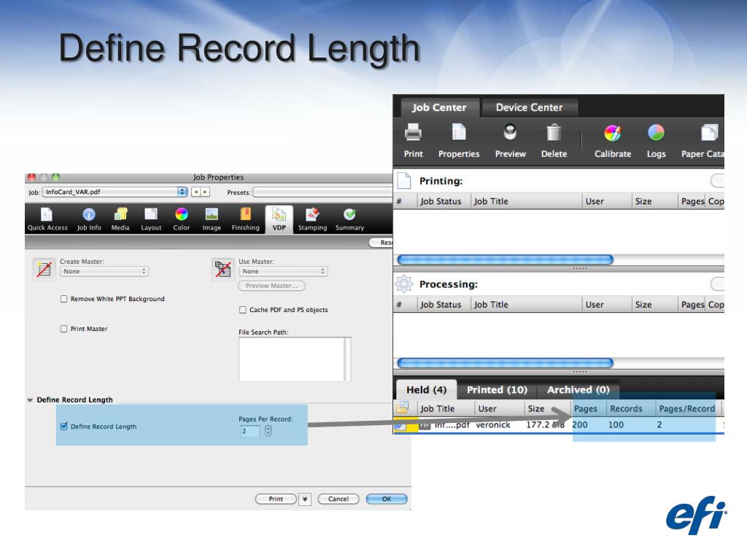Toggle Cache PDF and PS objects checkbox
This screenshot has width=747, height=560.
coord(242,309)
